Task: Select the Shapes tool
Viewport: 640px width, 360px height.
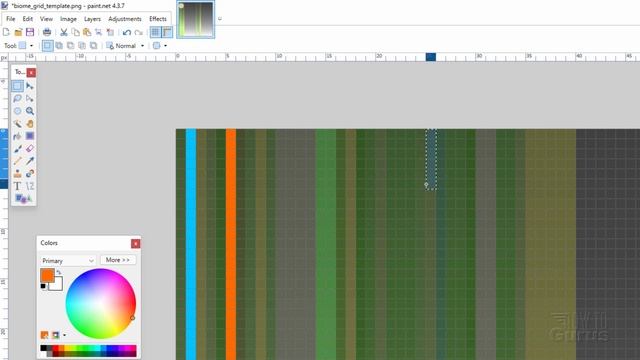Action: coord(23,199)
